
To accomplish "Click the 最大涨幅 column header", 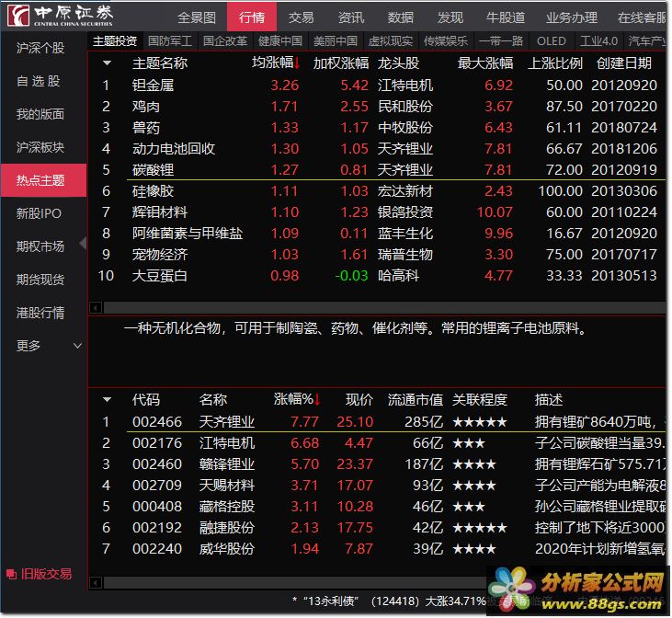I will (485, 63).
